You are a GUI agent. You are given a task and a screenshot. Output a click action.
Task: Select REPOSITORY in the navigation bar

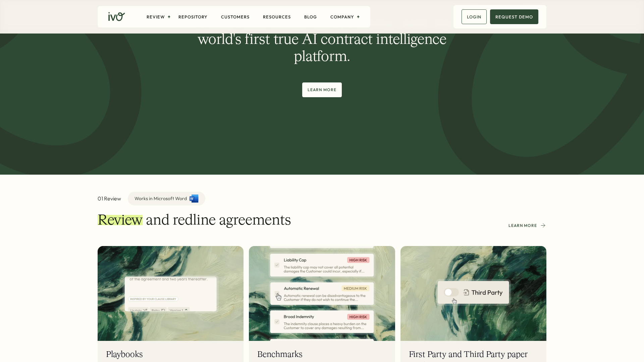click(x=193, y=17)
